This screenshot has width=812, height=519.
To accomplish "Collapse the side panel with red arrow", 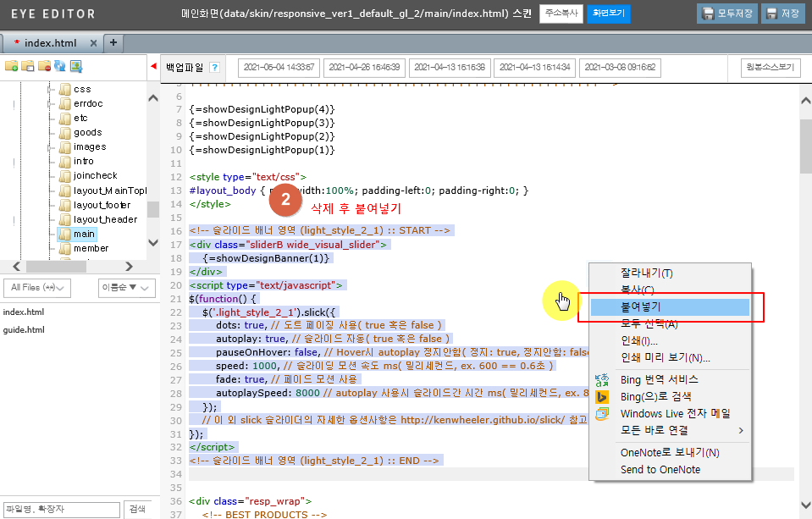I will [153, 66].
